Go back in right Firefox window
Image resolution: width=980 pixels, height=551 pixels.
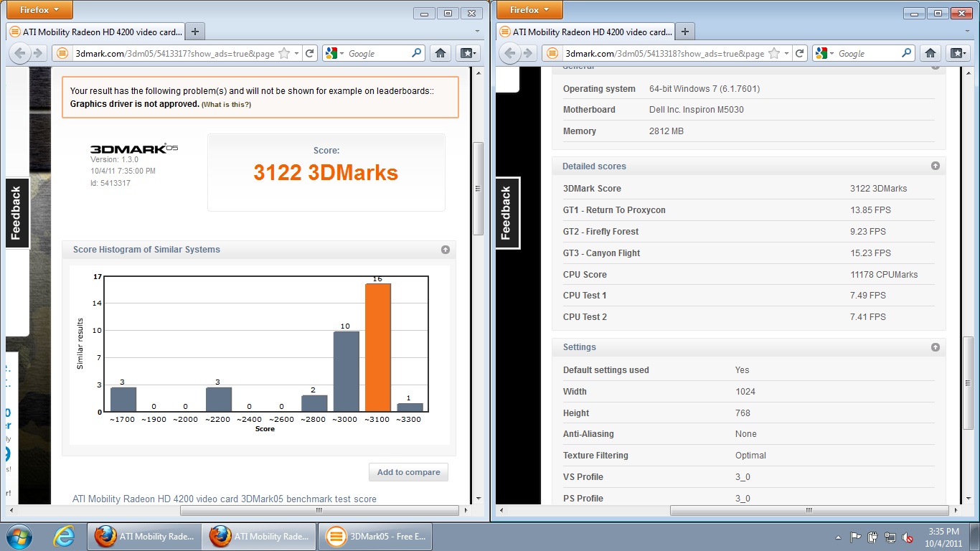[x=510, y=53]
